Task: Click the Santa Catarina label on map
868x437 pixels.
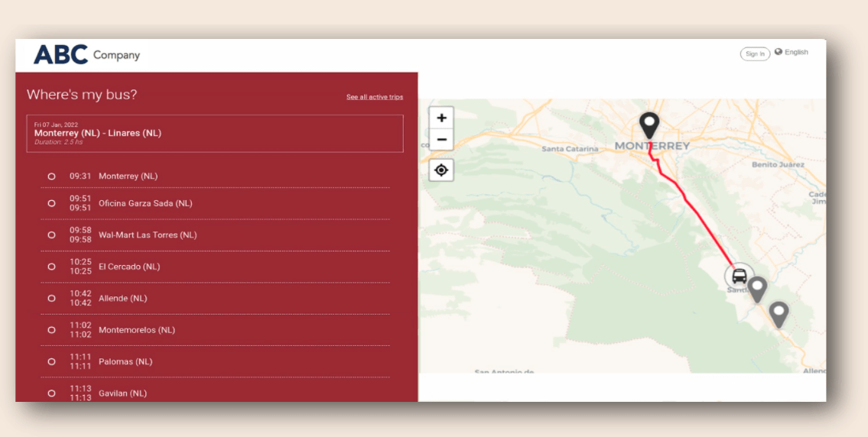Action: click(571, 149)
